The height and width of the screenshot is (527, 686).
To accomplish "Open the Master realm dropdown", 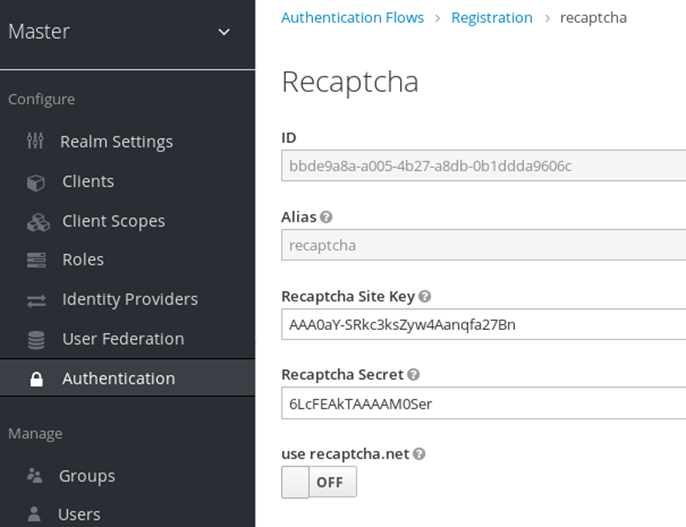I will coord(119,31).
